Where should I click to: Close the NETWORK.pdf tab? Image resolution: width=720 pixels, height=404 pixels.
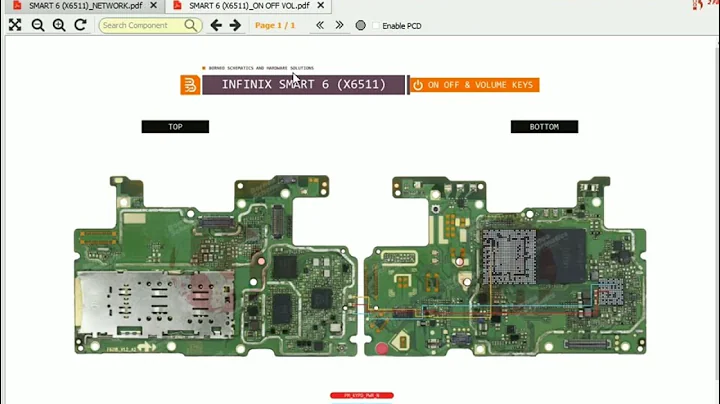click(x=154, y=6)
